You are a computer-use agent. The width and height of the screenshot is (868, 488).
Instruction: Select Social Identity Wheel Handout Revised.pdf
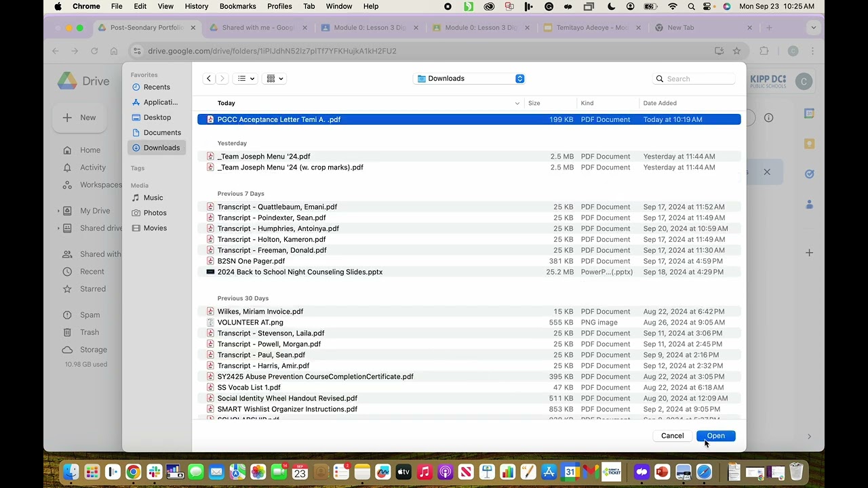(x=469, y=399)
